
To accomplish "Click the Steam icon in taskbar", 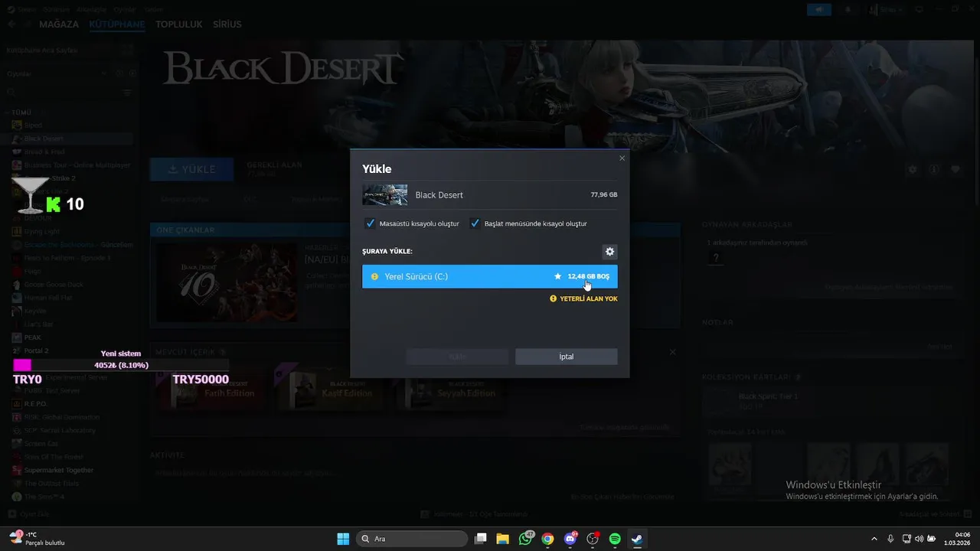I will (x=637, y=539).
